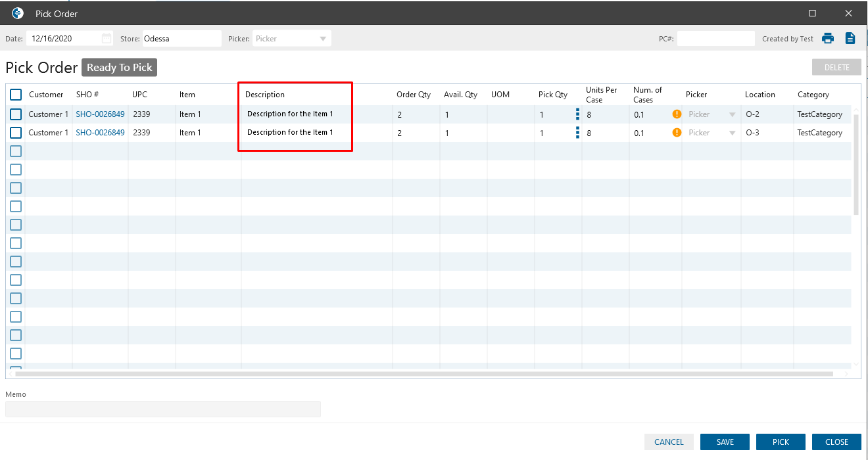Screen dimensions: 868x460
Task: Click the CANCEL button
Action: [x=669, y=442]
